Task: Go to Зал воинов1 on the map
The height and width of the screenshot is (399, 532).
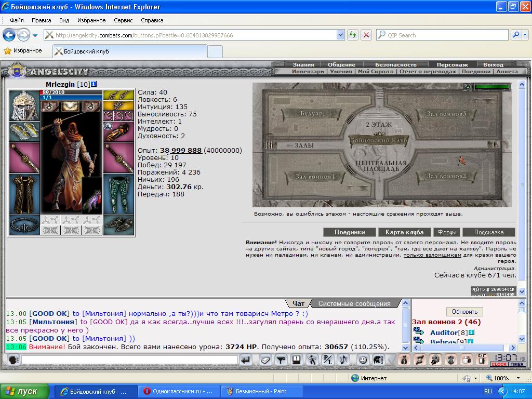Action: [315, 177]
